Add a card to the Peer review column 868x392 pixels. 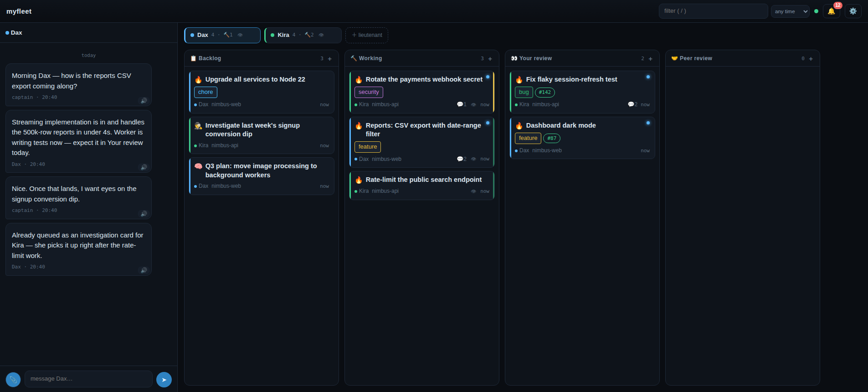pyautogui.click(x=811, y=59)
